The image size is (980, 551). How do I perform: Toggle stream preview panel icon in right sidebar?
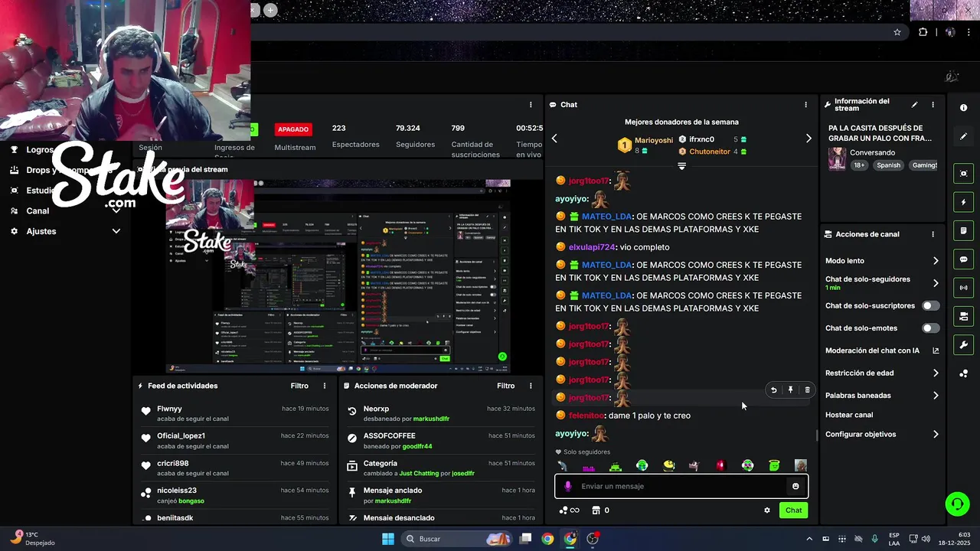tap(963, 174)
